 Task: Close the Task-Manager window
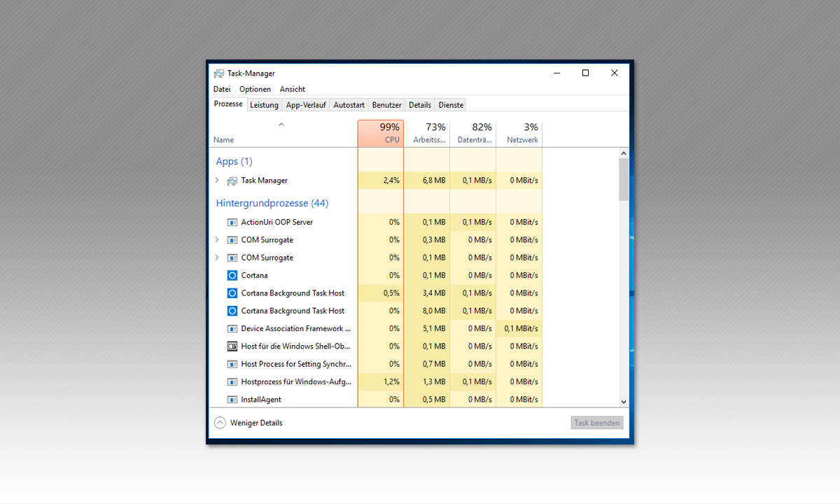point(614,73)
